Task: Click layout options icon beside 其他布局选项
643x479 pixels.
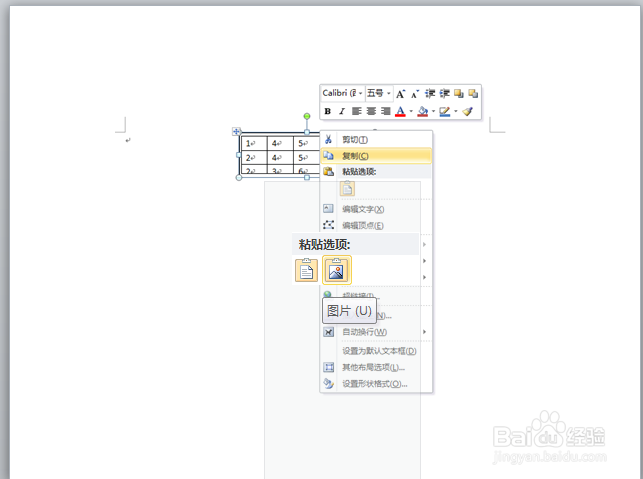Action: click(328, 367)
